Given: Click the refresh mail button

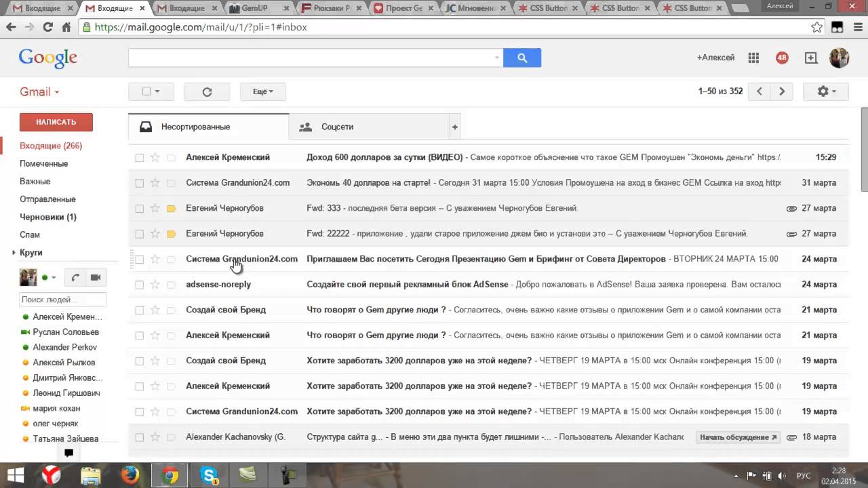Looking at the screenshot, I should [207, 91].
